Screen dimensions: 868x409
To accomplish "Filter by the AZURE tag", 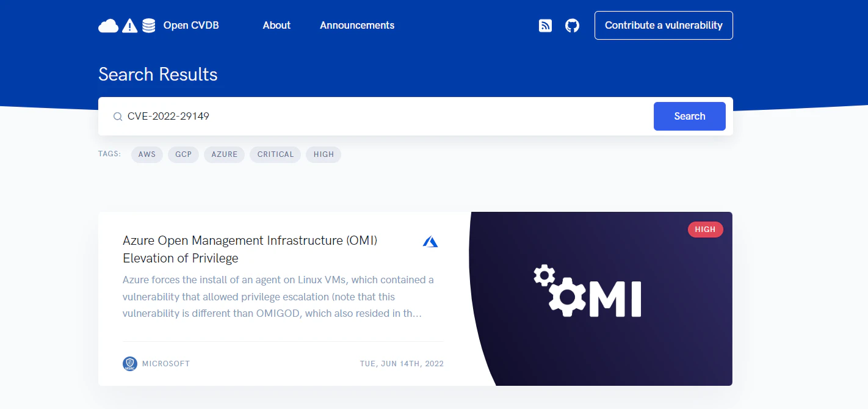I will click(x=225, y=154).
